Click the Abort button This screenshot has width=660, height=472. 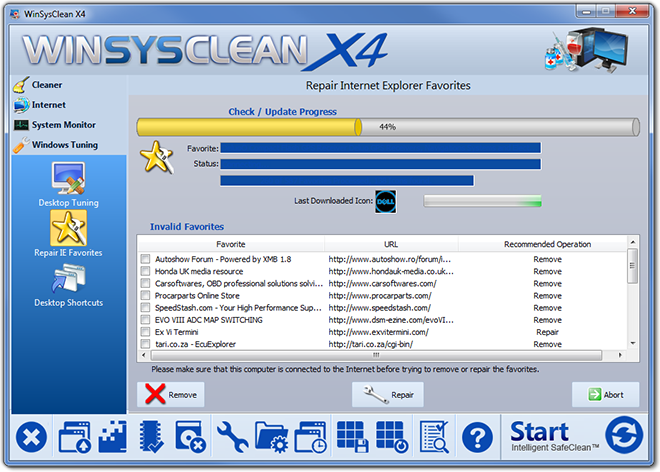605,395
